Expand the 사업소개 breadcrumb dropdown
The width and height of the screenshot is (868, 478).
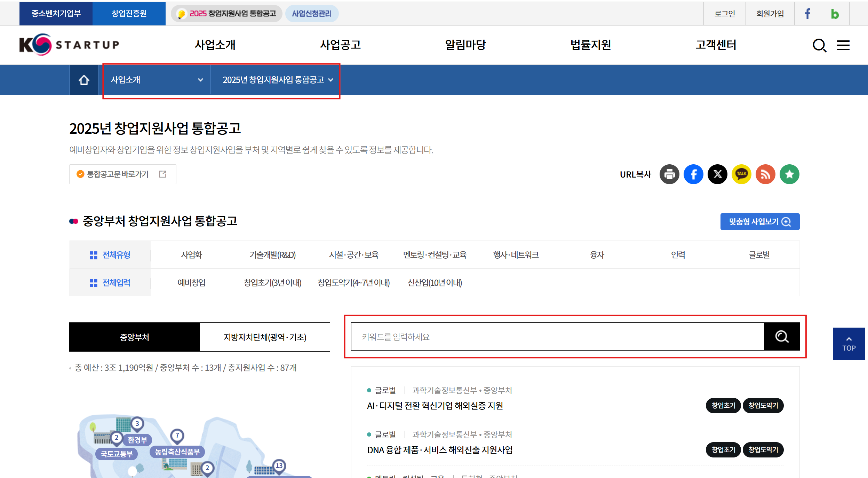(157, 80)
